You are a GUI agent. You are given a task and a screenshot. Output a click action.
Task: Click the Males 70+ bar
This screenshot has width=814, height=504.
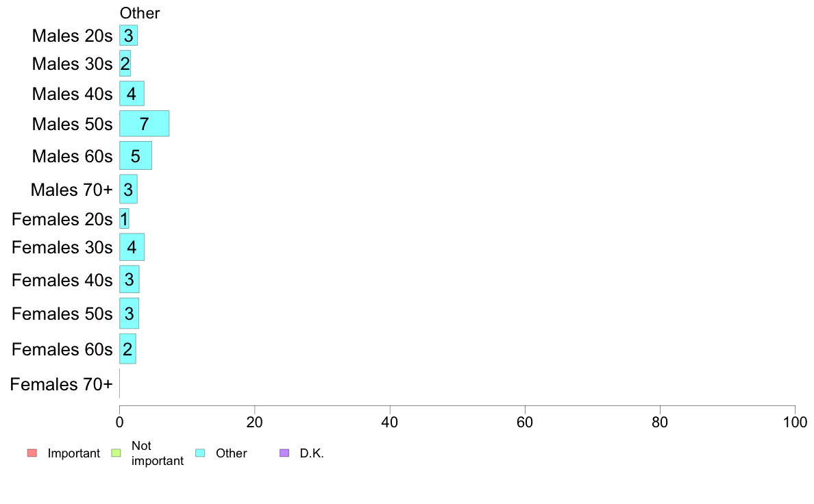point(128,190)
